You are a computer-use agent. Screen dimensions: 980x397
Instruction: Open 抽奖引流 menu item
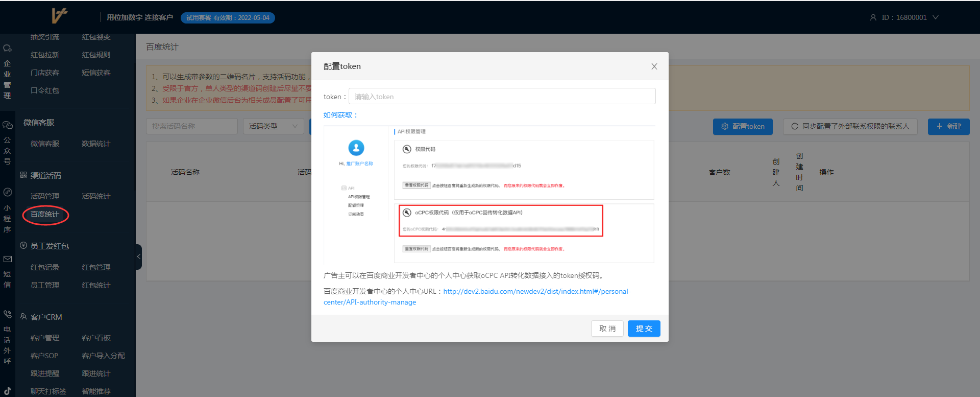coord(45,37)
